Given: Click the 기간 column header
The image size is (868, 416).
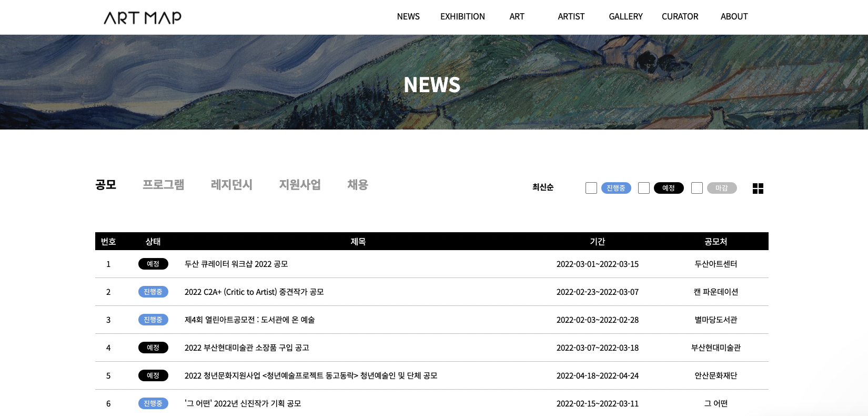Looking at the screenshot, I should 598,241.
